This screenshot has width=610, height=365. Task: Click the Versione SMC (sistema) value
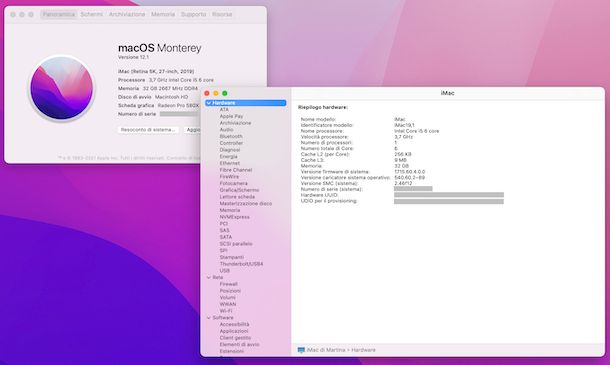[403, 183]
